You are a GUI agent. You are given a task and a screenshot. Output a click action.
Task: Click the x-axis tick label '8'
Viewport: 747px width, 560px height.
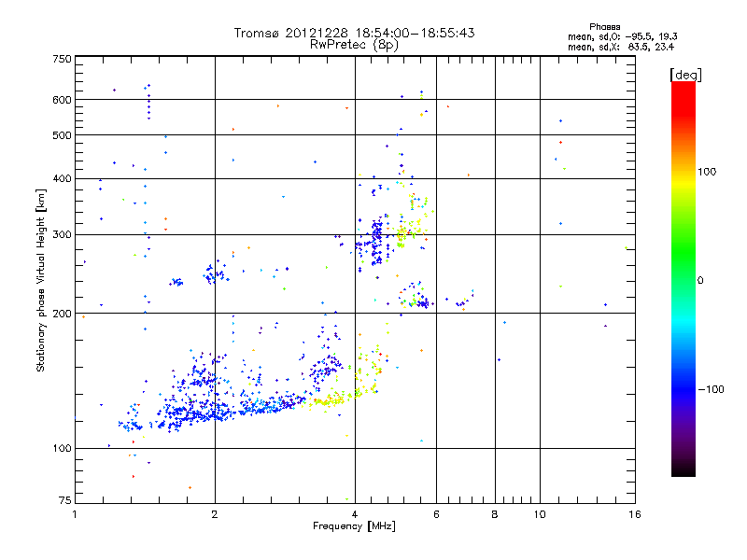coord(495,514)
